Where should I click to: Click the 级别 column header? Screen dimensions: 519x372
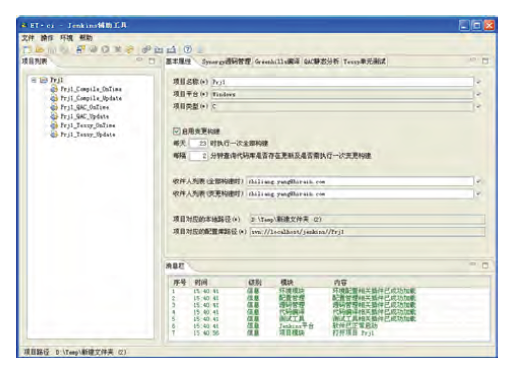pyautogui.click(x=255, y=283)
